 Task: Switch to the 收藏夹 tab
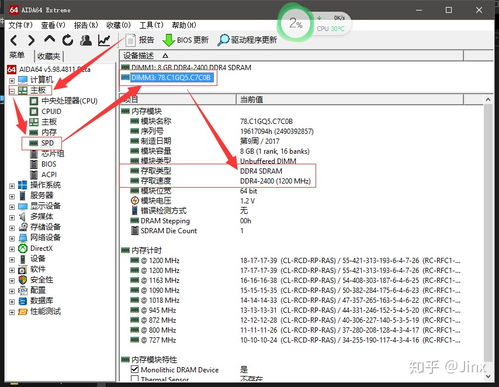tap(49, 56)
